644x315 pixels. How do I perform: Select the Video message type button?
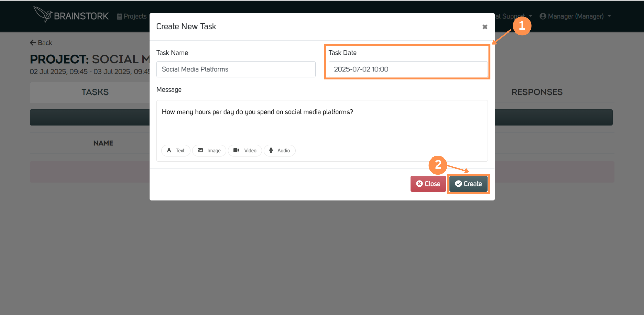click(x=245, y=151)
